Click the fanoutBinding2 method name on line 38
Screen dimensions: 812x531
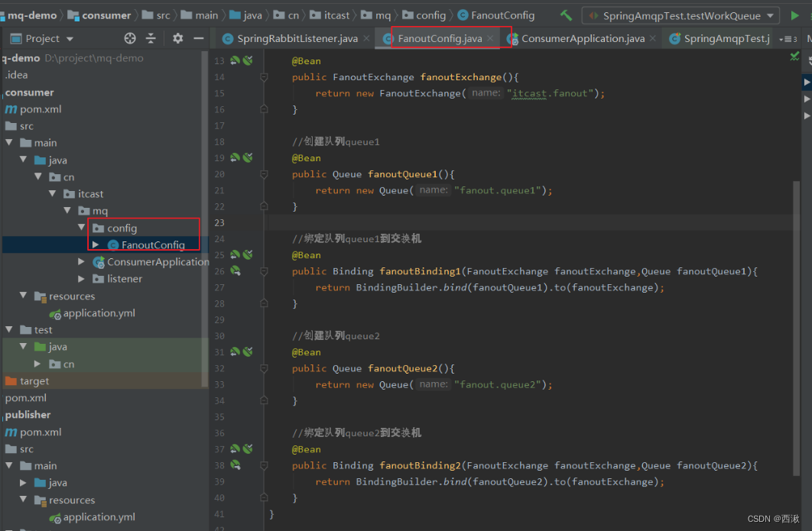tap(420, 465)
